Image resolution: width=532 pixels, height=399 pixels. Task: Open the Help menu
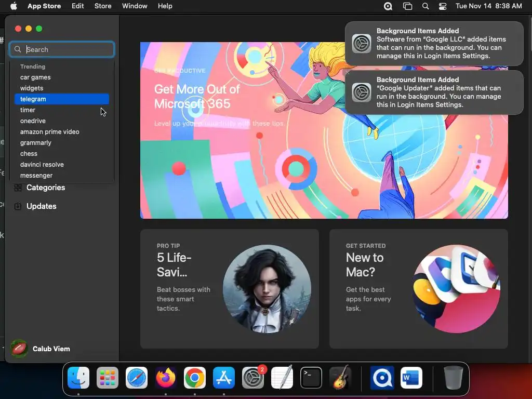[165, 6]
